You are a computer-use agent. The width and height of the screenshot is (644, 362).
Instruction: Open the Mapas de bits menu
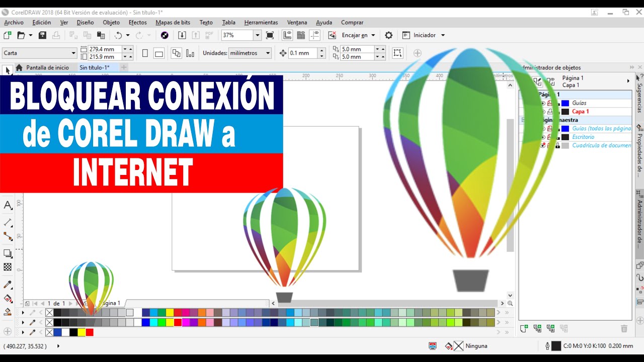[173, 22]
